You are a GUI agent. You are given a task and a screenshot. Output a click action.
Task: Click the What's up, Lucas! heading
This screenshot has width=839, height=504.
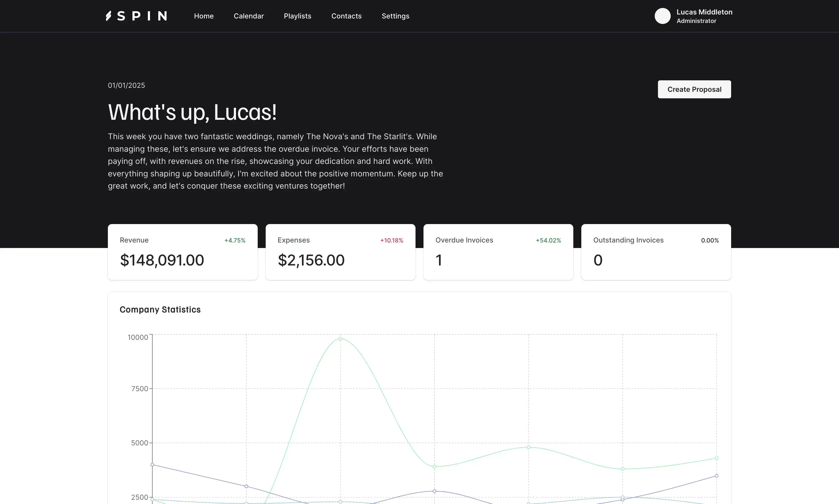click(192, 113)
